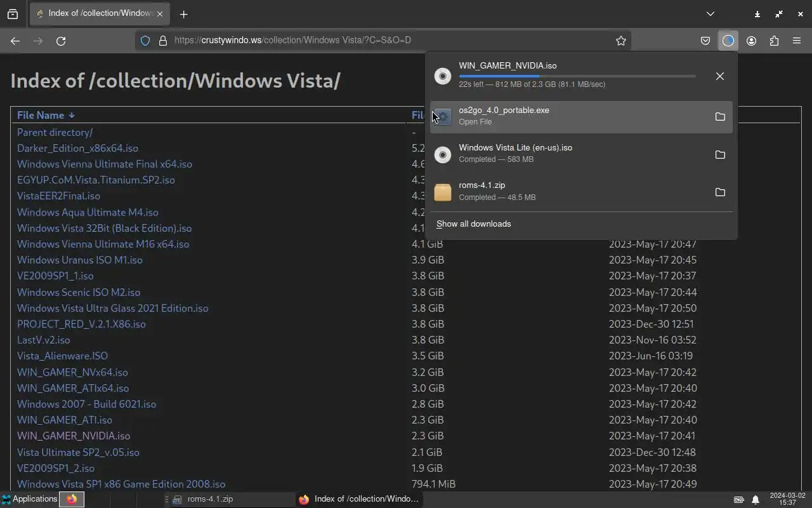Screen dimensions: 812x508
Task: Show os2go_4.0_portable.exe in folder
Action: 719,117
